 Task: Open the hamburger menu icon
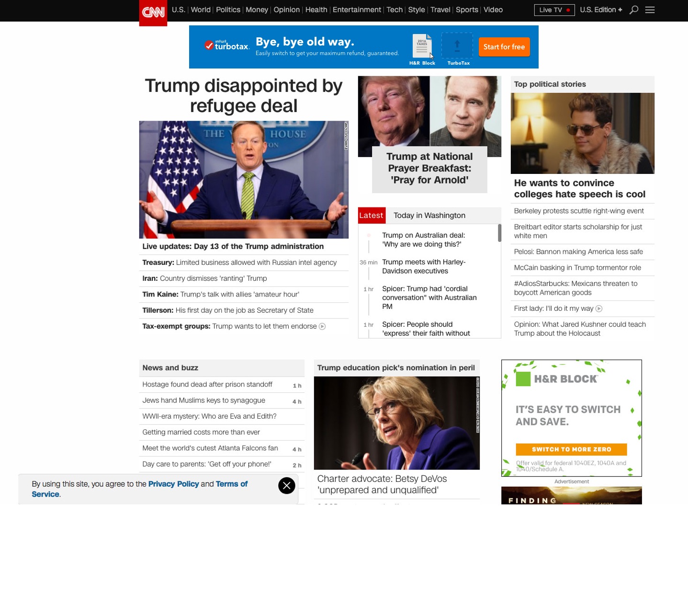pos(650,10)
